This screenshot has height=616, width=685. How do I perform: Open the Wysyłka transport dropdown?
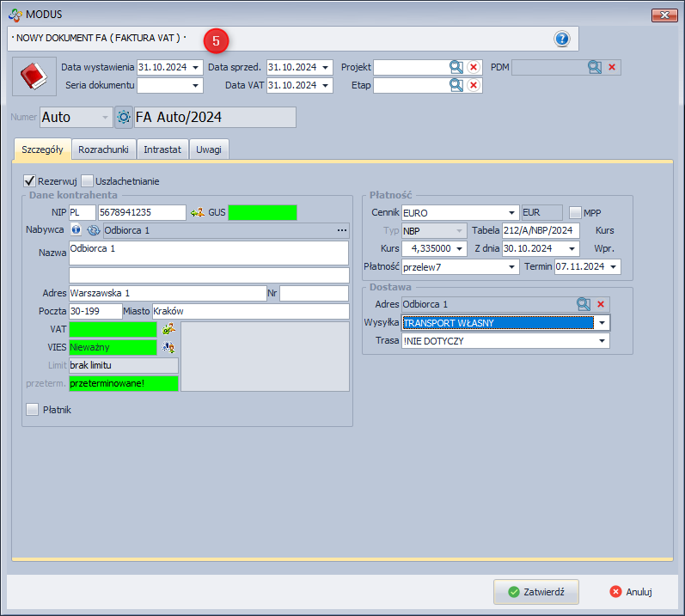pos(602,323)
